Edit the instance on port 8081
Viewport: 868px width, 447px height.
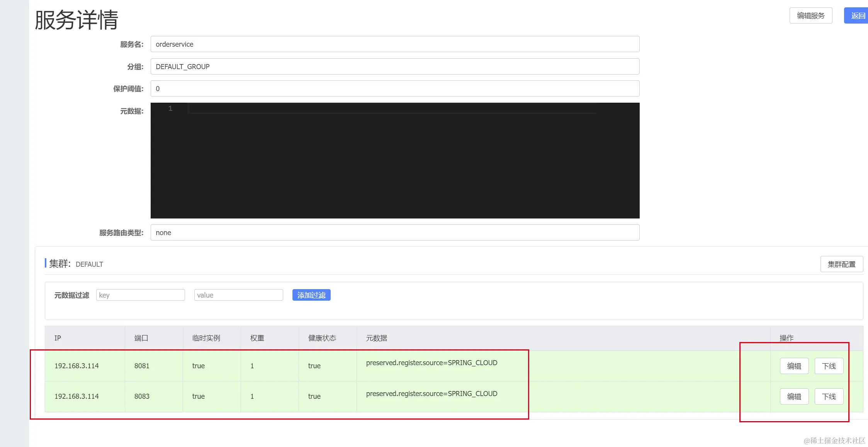[794, 366]
